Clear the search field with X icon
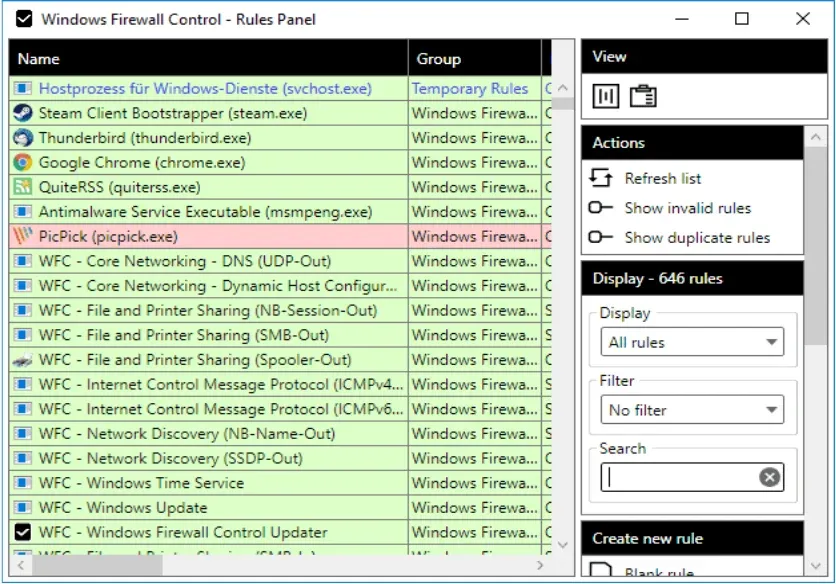Viewport: 836px width, 584px height. click(x=769, y=477)
